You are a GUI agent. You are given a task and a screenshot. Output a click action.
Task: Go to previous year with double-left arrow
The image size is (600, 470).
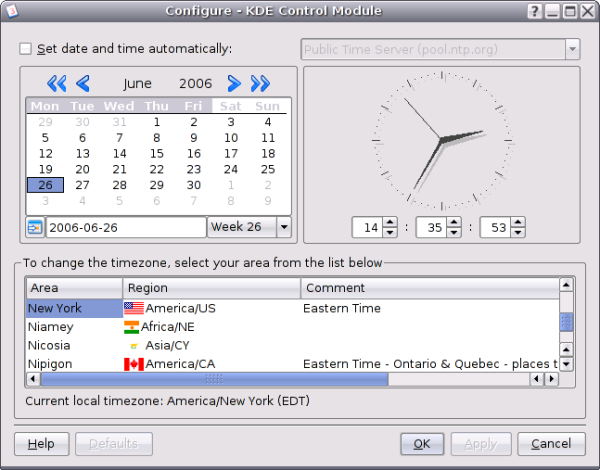click(x=56, y=84)
